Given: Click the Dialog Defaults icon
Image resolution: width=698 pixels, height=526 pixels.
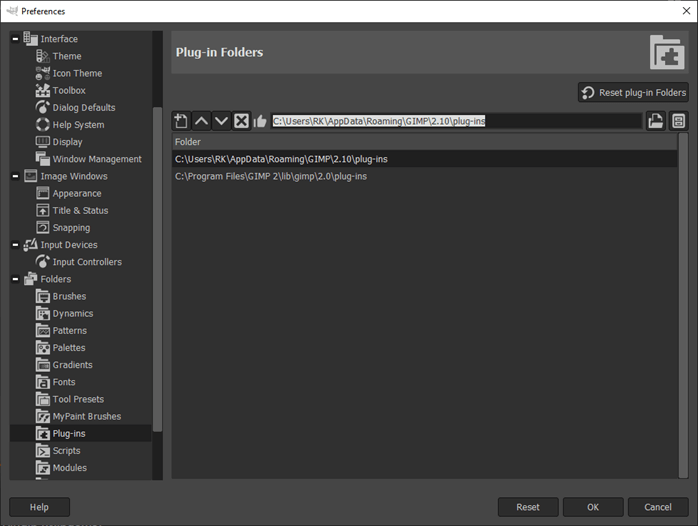Looking at the screenshot, I should pyautogui.click(x=43, y=108).
